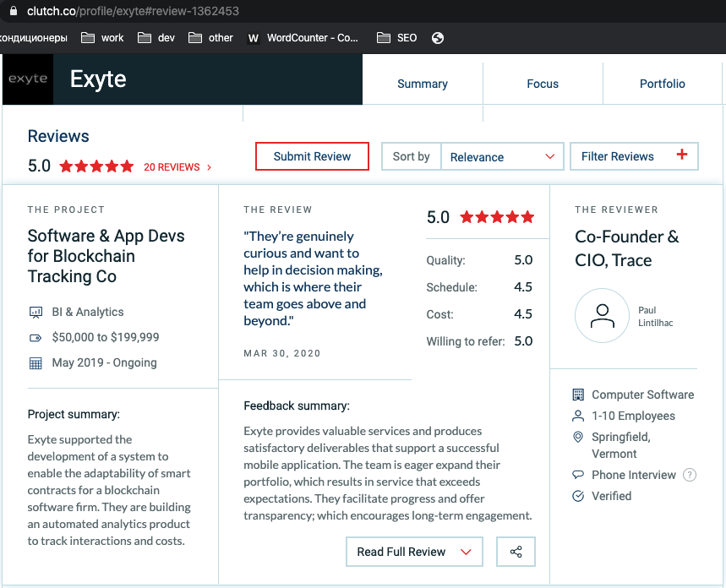Click the lock icon in the address bar
This screenshot has height=588, width=726.
(x=14, y=11)
